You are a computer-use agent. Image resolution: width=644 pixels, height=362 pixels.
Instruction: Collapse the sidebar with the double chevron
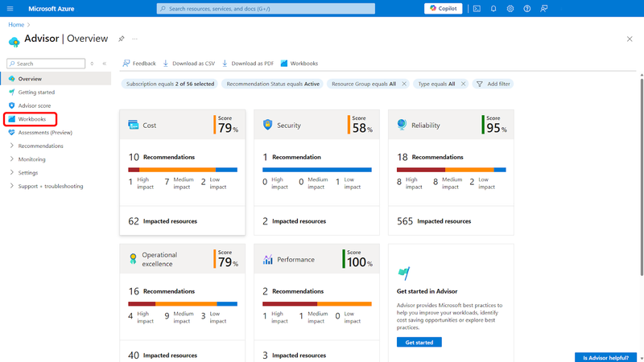pyautogui.click(x=105, y=64)
